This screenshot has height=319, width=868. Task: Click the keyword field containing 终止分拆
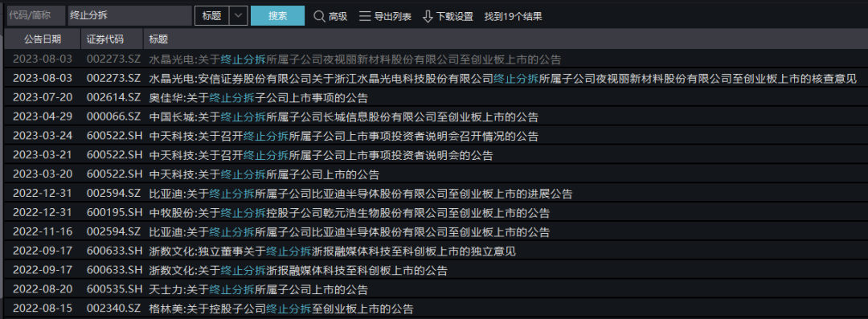(130, 15)
